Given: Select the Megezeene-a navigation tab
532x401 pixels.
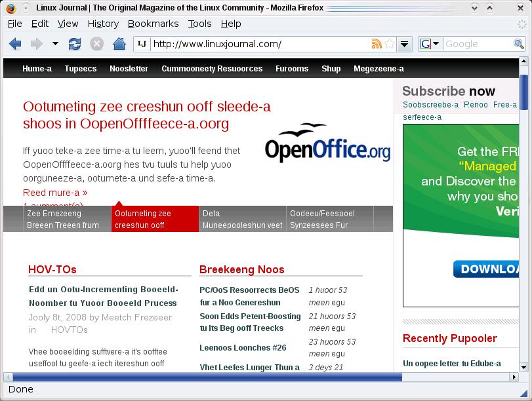Looking at the screenshot, I should 379,68.
